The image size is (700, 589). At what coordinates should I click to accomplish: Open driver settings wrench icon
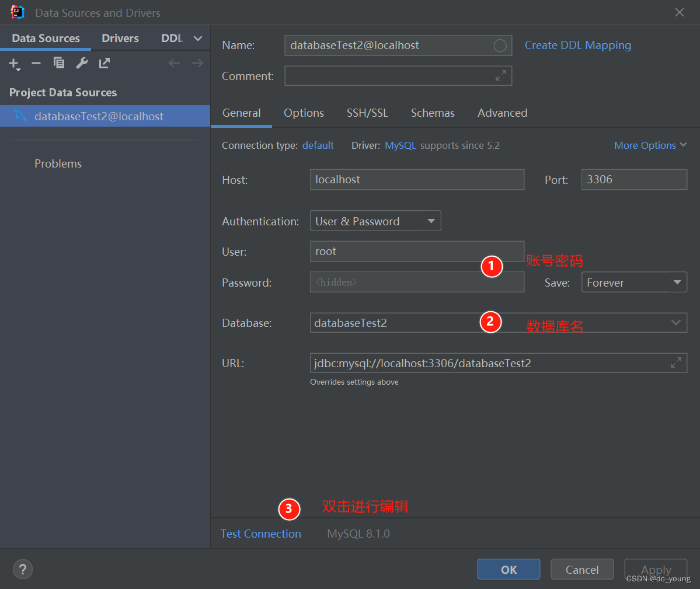82,64
